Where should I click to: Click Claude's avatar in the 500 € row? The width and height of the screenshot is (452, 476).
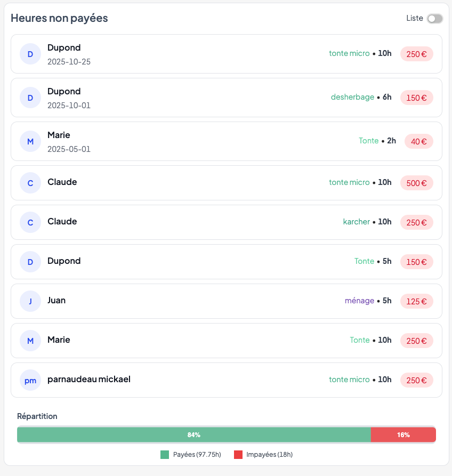click(x=30, y=183)
